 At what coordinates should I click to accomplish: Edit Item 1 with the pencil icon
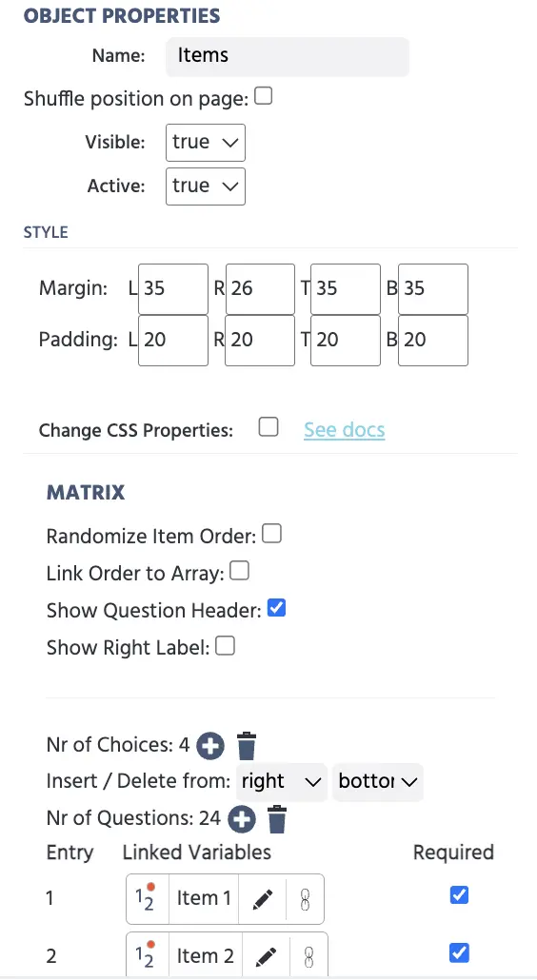[x=263, y=899]
